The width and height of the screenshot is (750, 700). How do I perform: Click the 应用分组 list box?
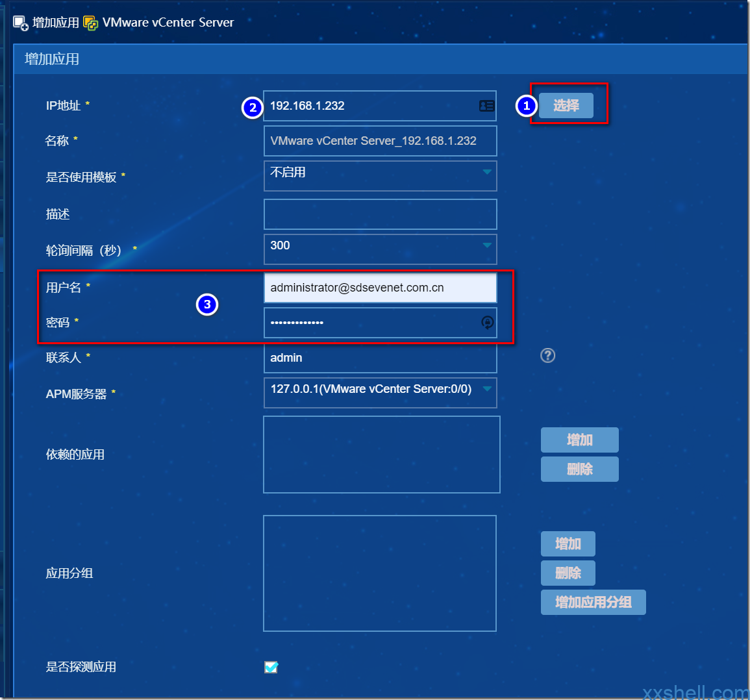click(x=380, y=573)
